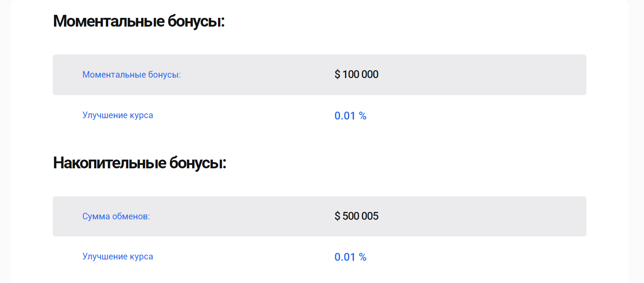The image size is (644, 283).
Task: Select the "$ 500 005" exchange sum value
Action: click(356, 216)
